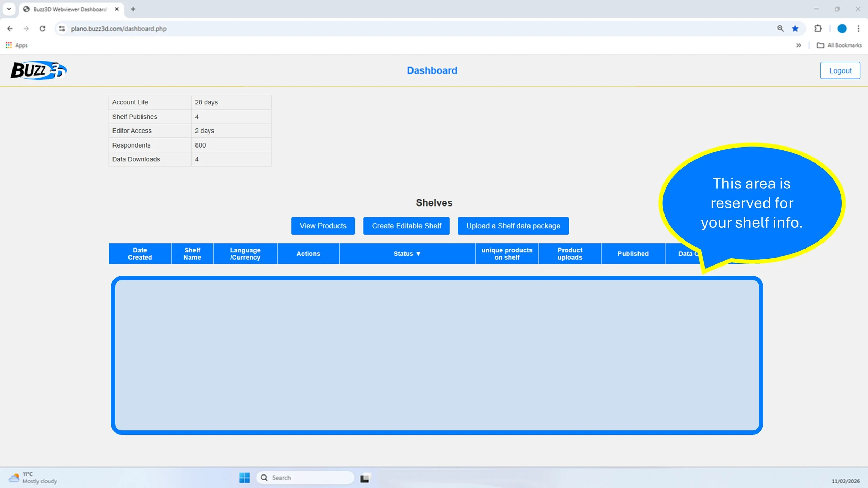Viewport: 868px width, 488px height.
Task: Open a new browser tab
Action: 133,9
